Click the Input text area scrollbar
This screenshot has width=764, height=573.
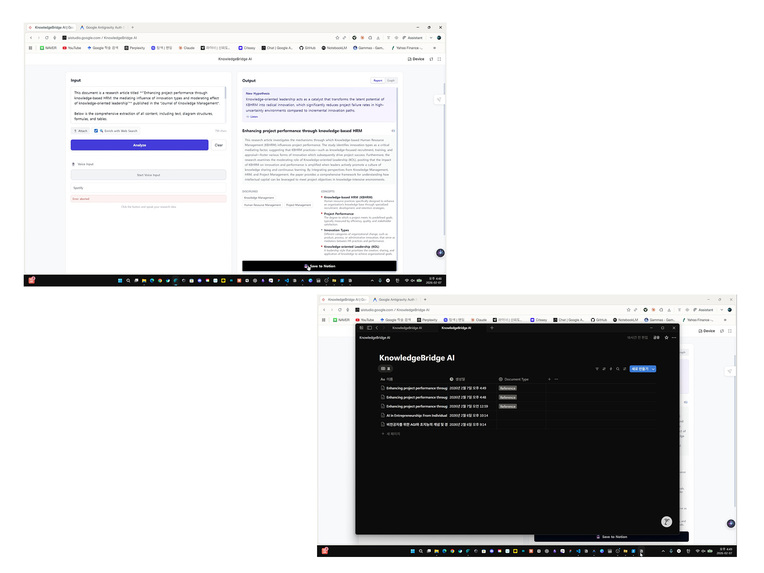point(225,95)
